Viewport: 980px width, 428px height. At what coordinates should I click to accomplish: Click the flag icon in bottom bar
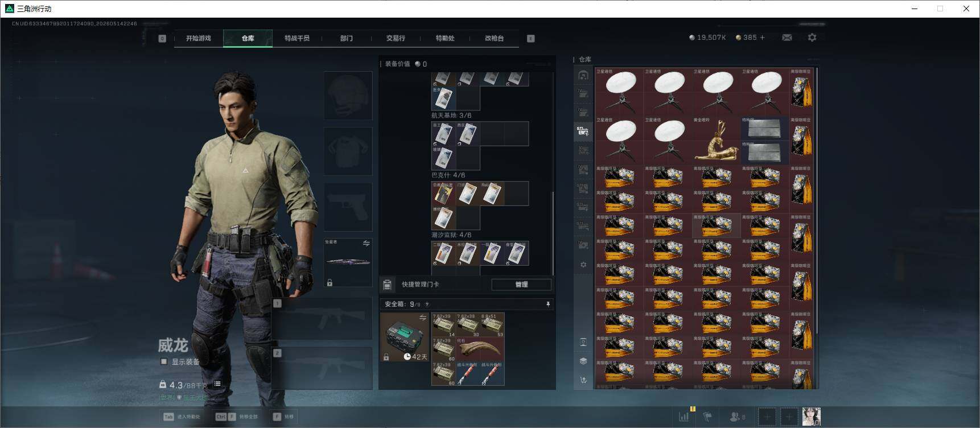click(x=707, y=417)
